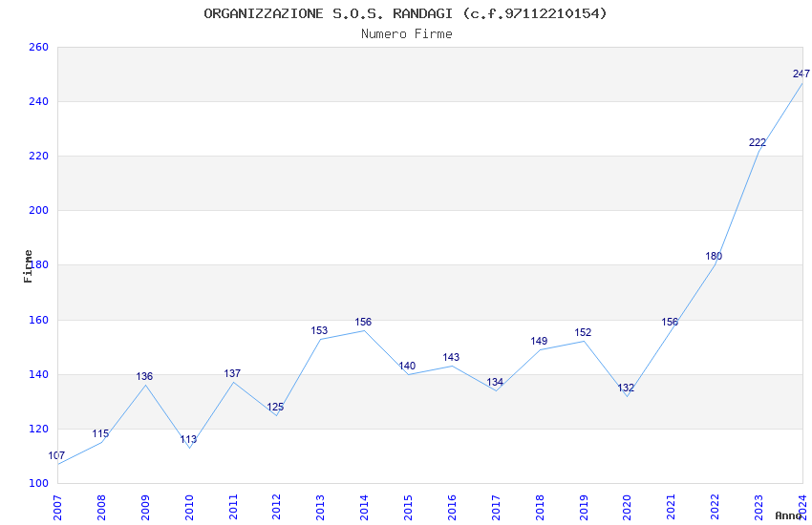Click the y-axis value 140
812x525 pixels.
click(38, 374)
